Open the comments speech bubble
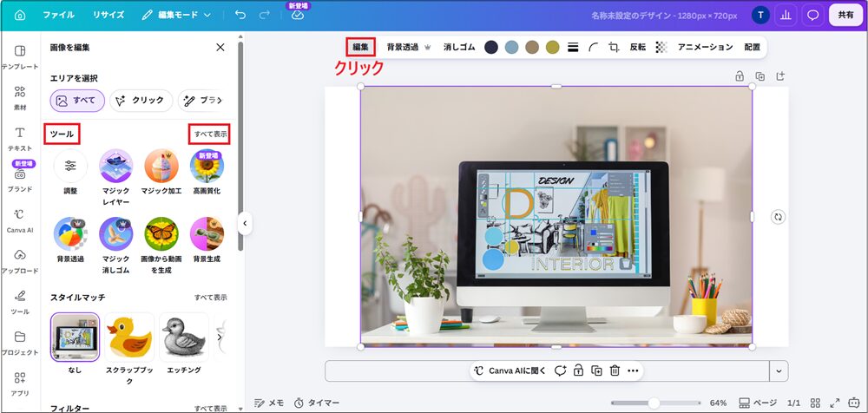868x413 pixels. tap(812, 16)
